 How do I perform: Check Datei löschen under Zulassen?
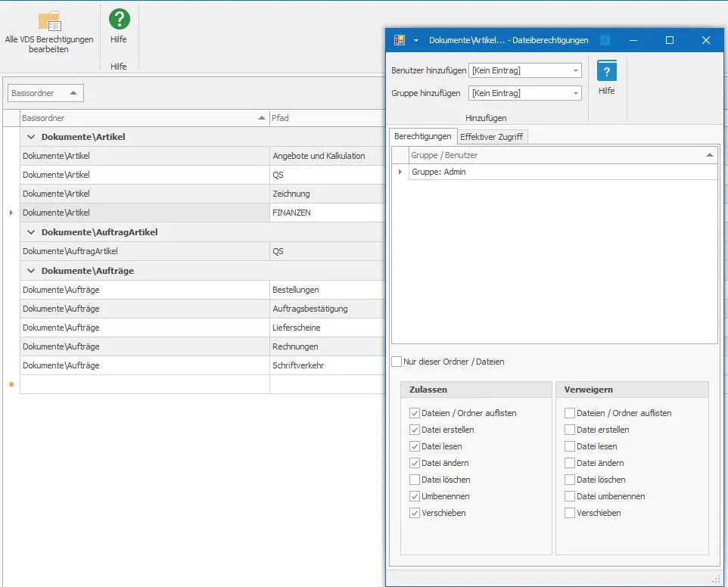pyautogui.click(x=415, y=480)
